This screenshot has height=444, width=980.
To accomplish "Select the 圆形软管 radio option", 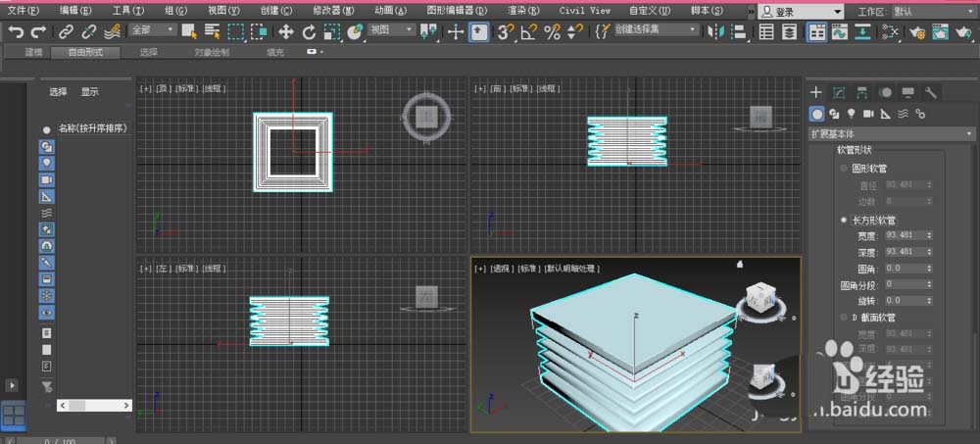I will click(845, 168).
